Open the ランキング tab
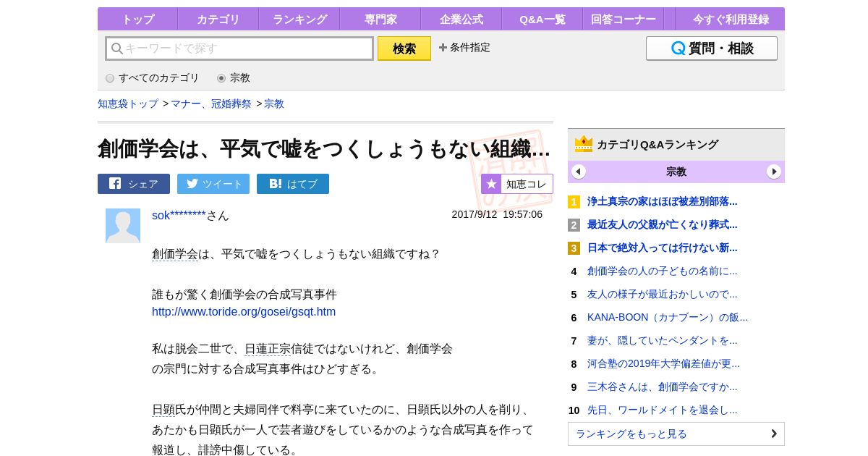 (x=299, y=20)
